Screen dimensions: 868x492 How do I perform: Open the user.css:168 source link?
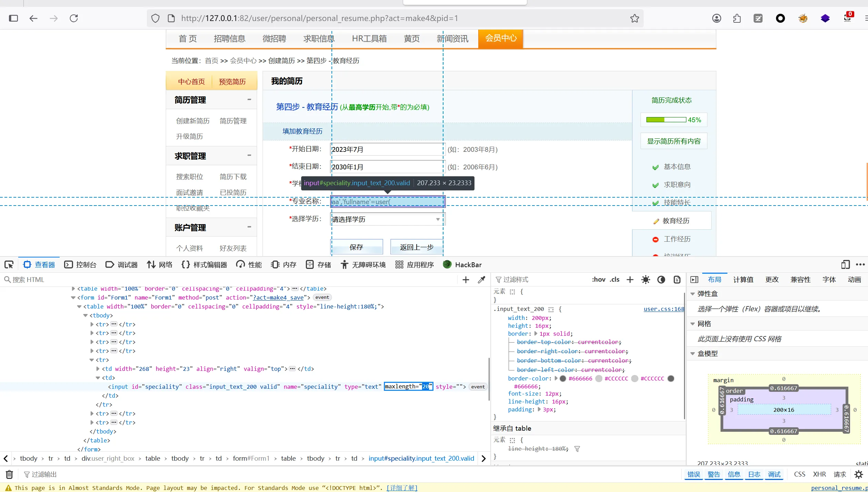(x=664, y=309)
